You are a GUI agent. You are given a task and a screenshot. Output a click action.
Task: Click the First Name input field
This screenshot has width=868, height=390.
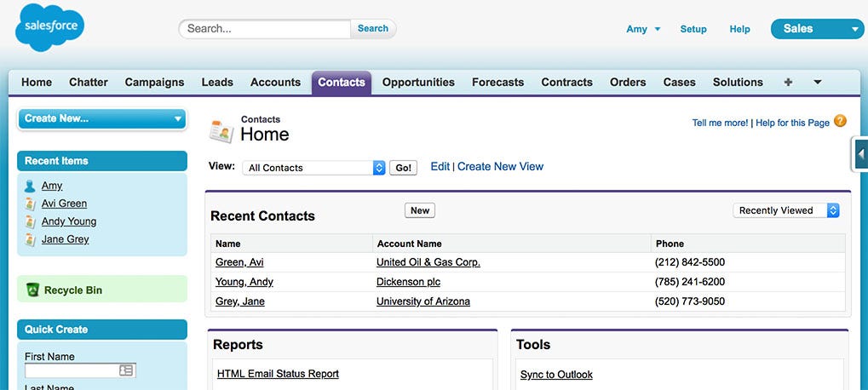click(x=80, y=370)
